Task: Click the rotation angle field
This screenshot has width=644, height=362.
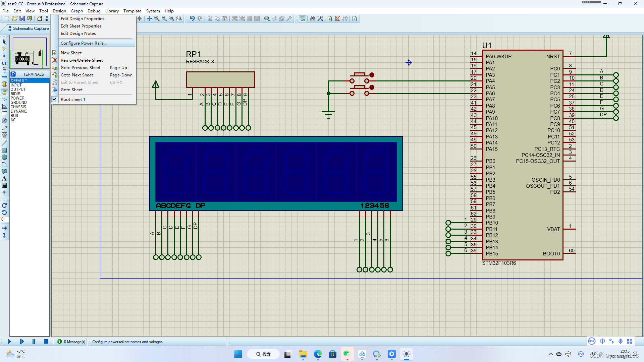Action: pyautogui.click(x=4, y=219)
